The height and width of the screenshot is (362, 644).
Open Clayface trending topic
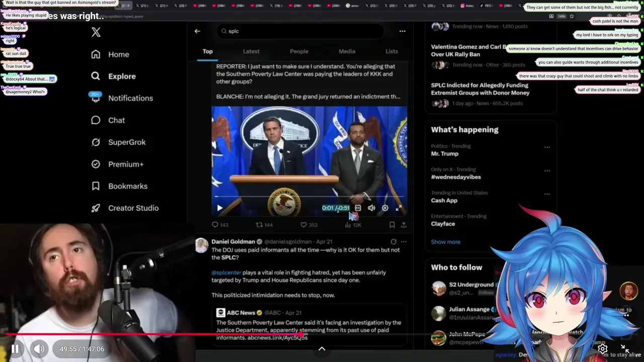point(443,224)
